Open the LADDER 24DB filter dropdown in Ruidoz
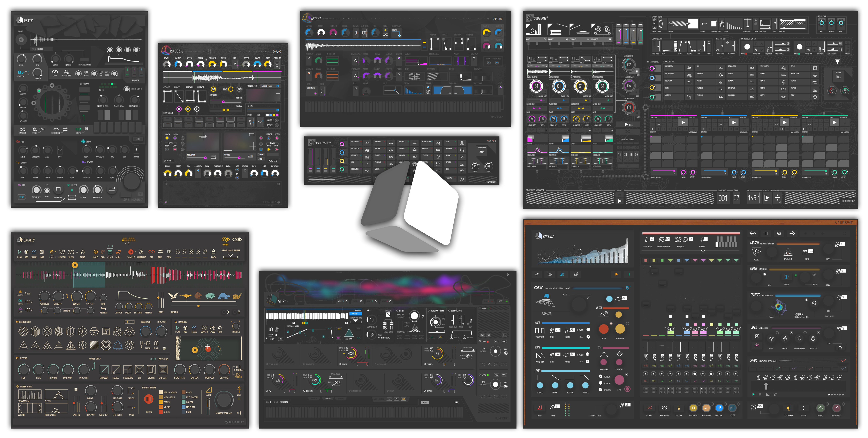 click(x=271, y=86)
